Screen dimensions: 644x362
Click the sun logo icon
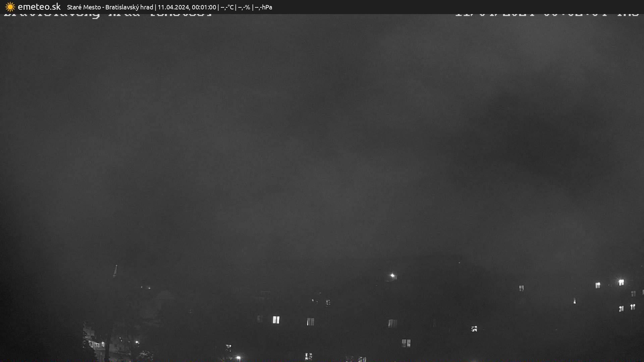pos(10,7)
